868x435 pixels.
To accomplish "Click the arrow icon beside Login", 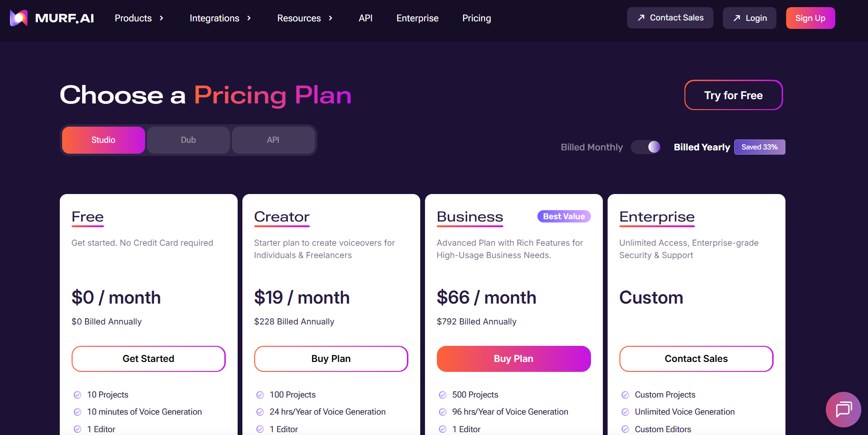I will tap(737, 18).
